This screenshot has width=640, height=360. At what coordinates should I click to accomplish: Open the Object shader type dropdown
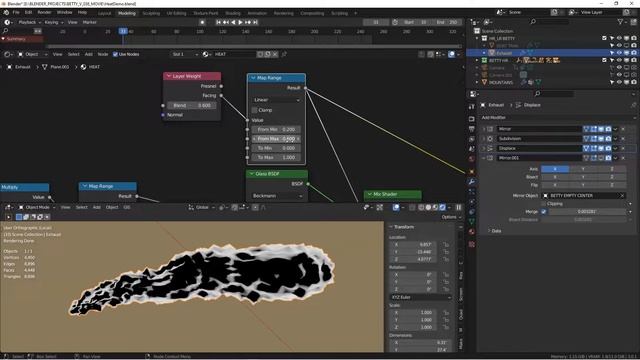pos(32,54)
